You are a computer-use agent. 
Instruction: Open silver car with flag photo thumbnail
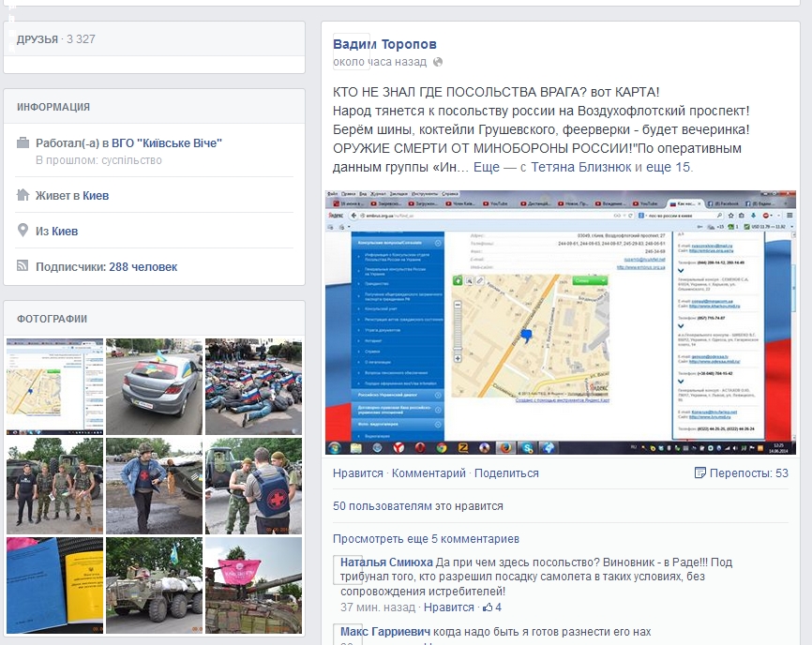[155, 386]
